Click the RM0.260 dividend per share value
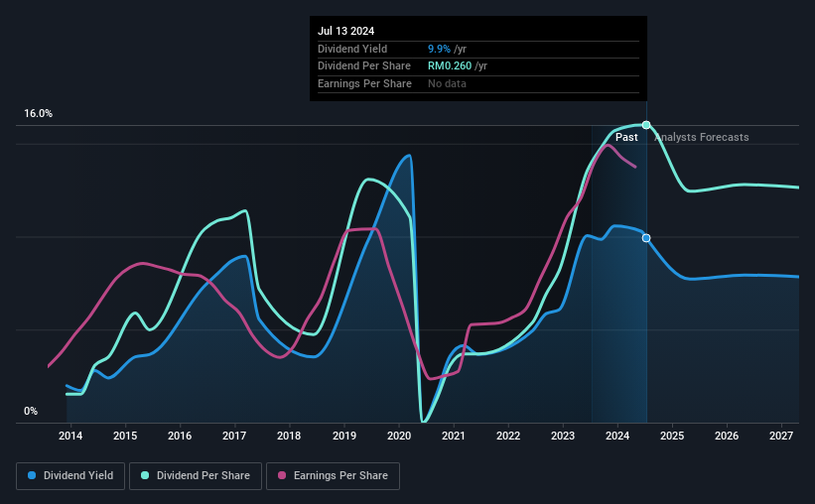The width and height of the screenshot is (815, 504). click(x=450, y=66)
